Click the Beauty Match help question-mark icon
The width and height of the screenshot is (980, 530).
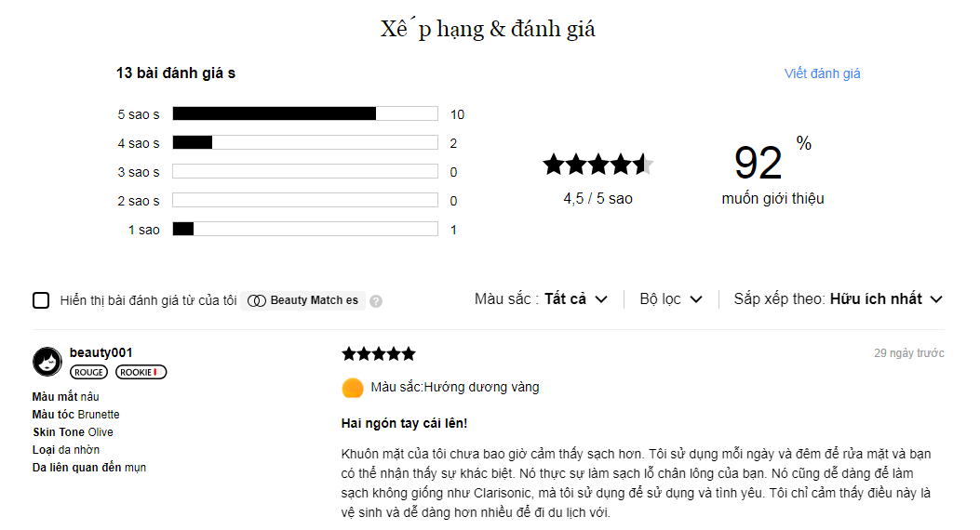coord(376,301)
